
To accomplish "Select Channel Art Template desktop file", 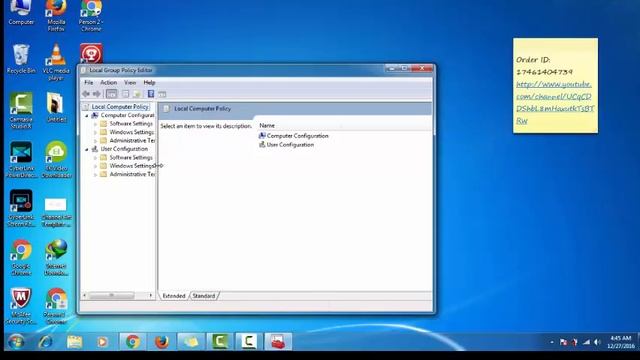I will [56, 212].
